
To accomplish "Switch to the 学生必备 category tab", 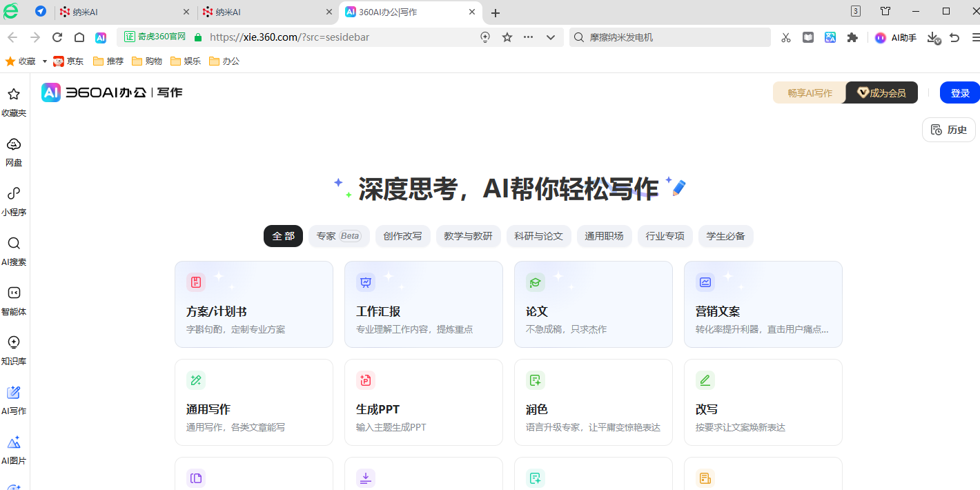I will 725,236.
